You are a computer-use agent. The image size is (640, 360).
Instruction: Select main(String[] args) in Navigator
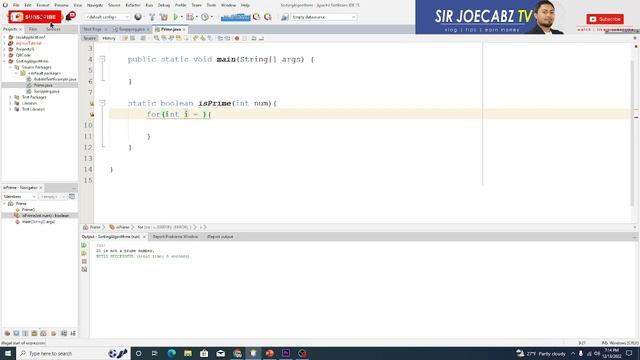38,222
